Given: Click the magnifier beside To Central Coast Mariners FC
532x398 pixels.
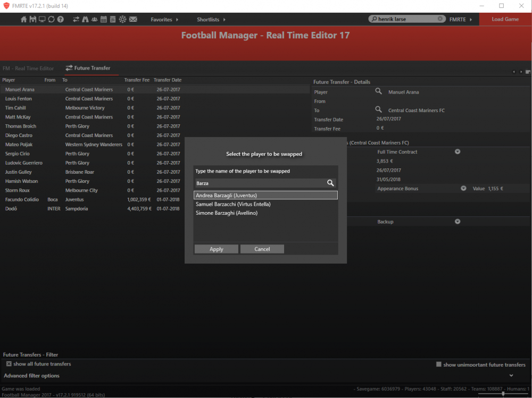Looking at the screenshot, I should pyautogui.click(x=378, y=109).
